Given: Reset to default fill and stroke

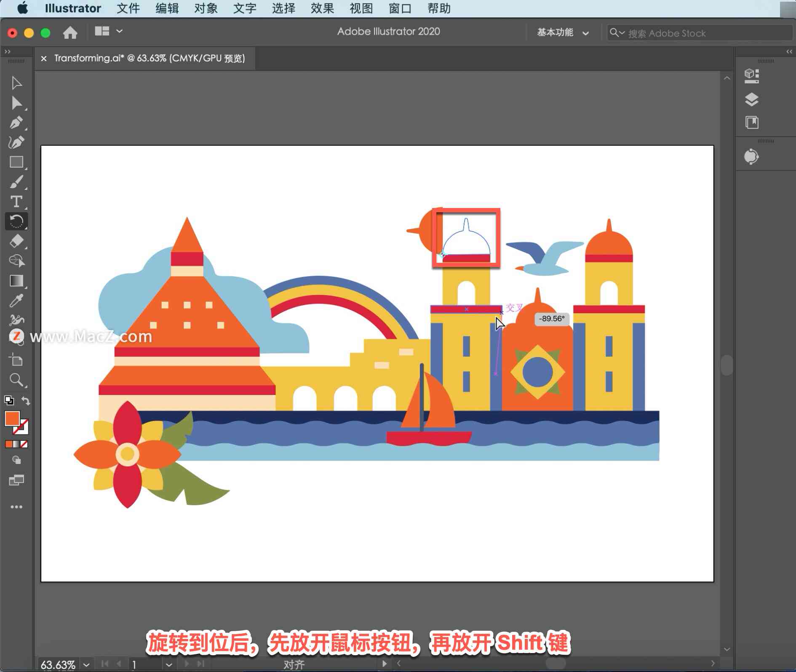Looking at the screenshot, I should (9, 400).
